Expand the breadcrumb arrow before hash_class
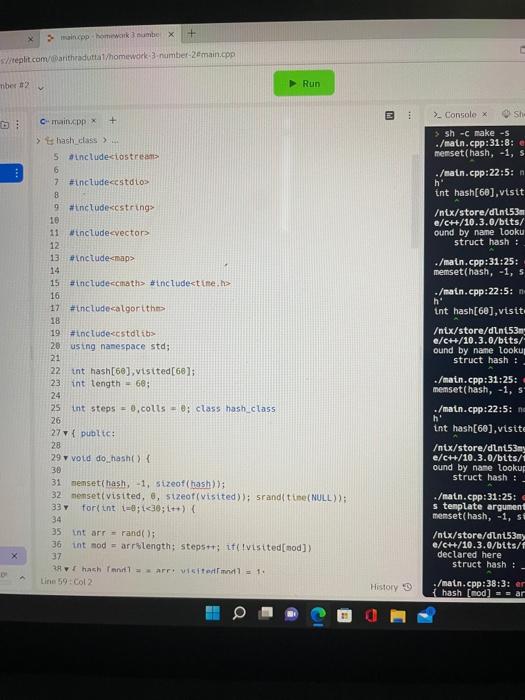Image resolution: width=525 pixels, height=700 pixels. tap(38, 141)
